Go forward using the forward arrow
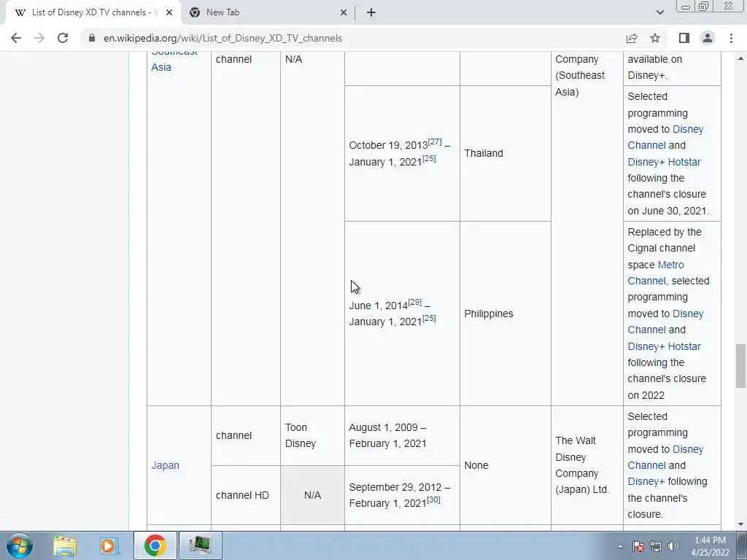 coord(39,38)
